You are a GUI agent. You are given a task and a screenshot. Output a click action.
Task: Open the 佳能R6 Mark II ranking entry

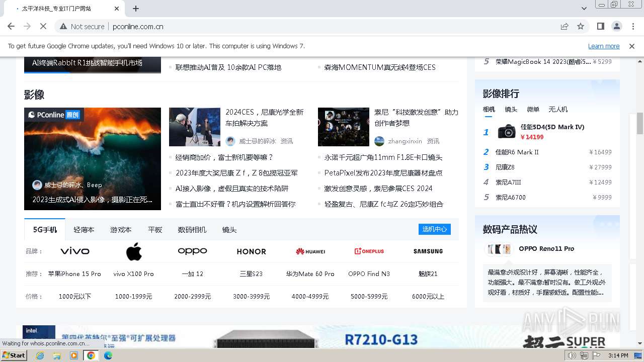coord(517,152)
